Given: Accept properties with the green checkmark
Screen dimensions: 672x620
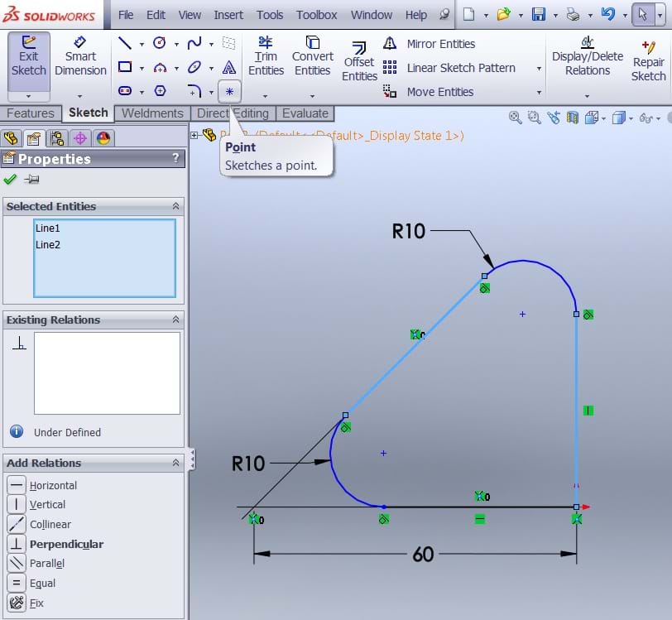Looking at the screenshot, I should coord(10,180).
